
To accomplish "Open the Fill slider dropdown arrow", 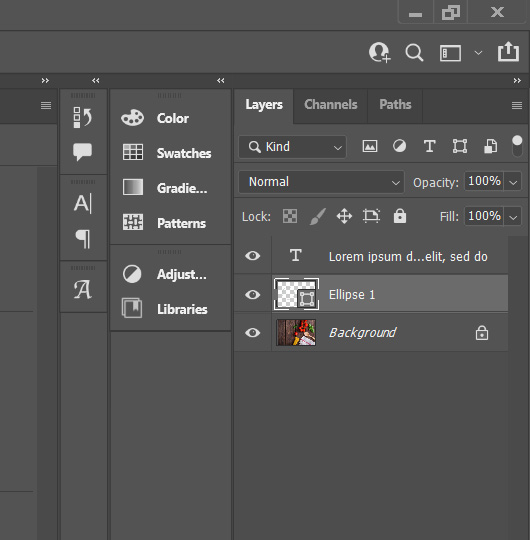I will 513,217.
